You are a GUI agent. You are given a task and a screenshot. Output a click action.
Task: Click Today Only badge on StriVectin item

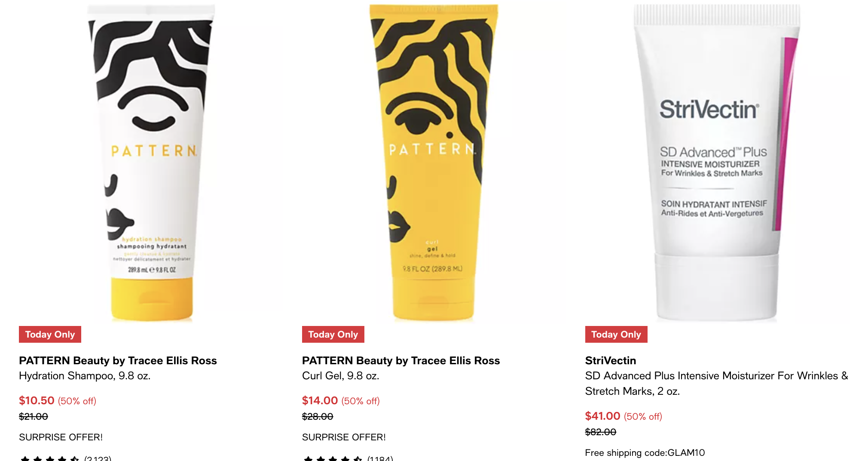click(x=616, y=334)
